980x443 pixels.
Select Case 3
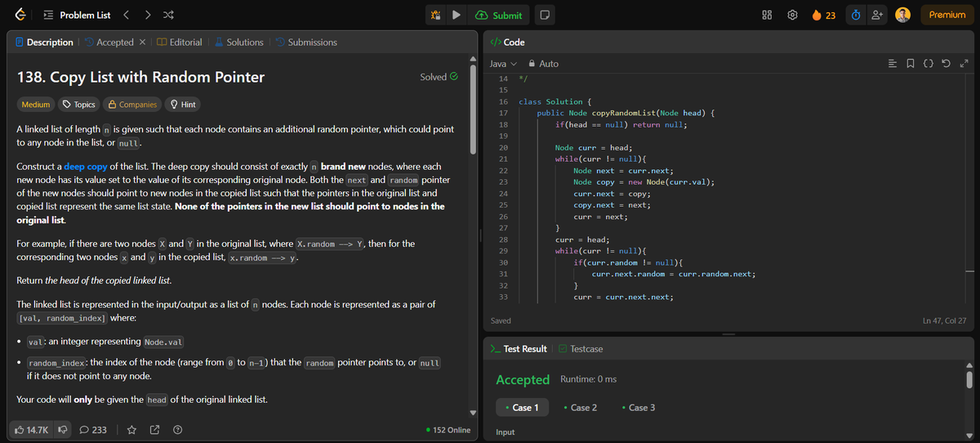[638, 407]
